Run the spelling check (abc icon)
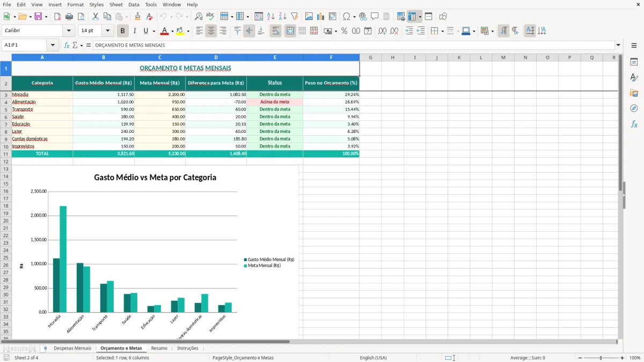 click(210, 17)
